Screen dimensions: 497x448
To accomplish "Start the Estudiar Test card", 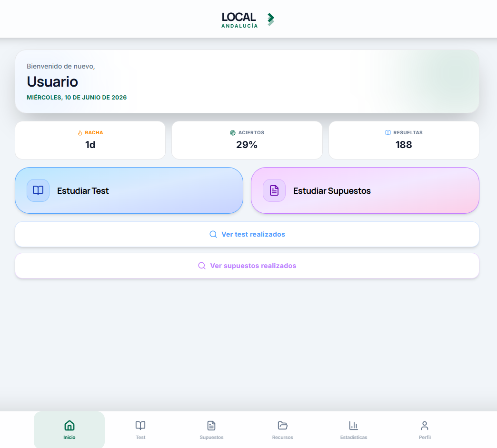I will [x=129, y=190].
